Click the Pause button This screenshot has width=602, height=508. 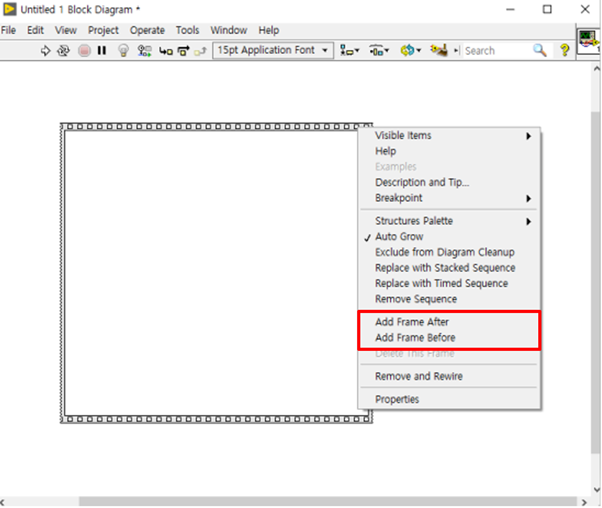(102, 50)
